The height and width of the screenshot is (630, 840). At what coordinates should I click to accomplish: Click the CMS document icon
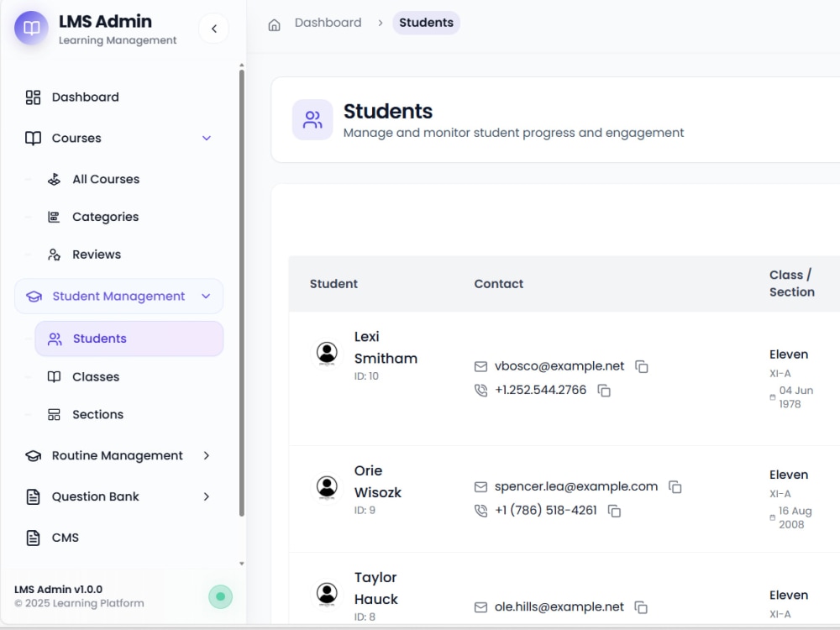coord(34,538)
